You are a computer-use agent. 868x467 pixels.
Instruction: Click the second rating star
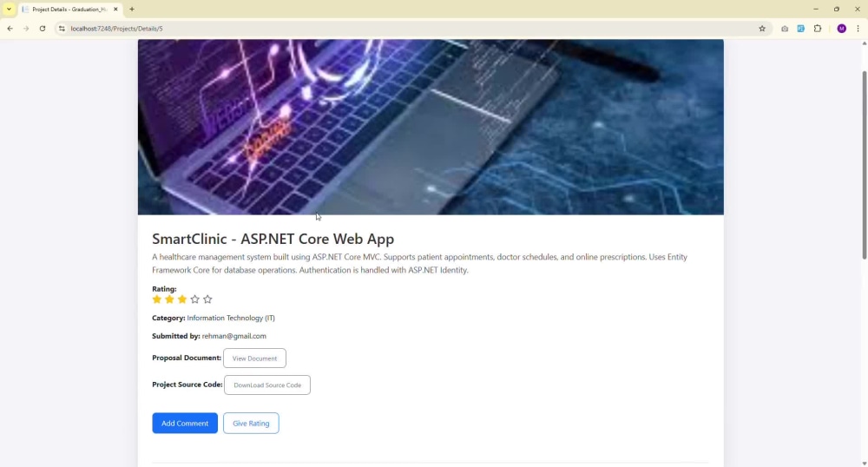click(169, 299)
